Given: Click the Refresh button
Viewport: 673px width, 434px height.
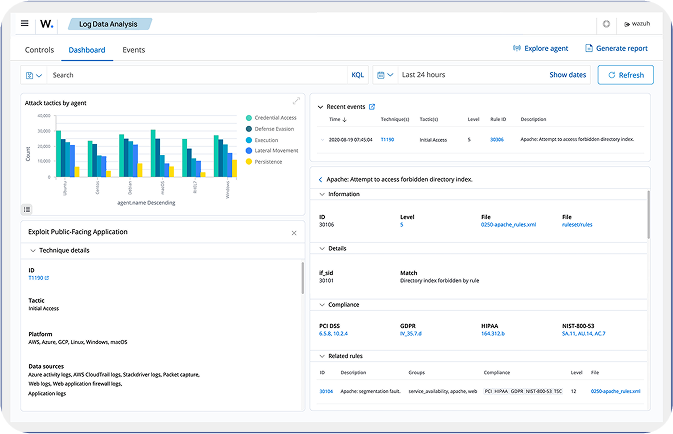Looking at the screenshot, I should click(x=625, y=75).
